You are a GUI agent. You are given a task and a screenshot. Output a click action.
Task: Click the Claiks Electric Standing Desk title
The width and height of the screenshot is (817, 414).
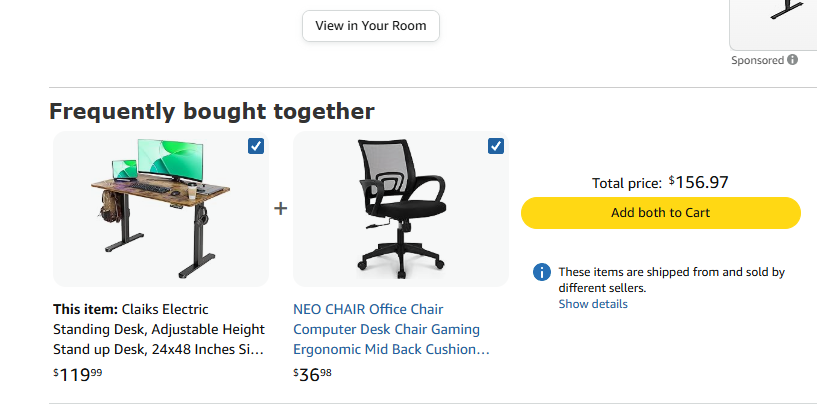coord(159,329)
